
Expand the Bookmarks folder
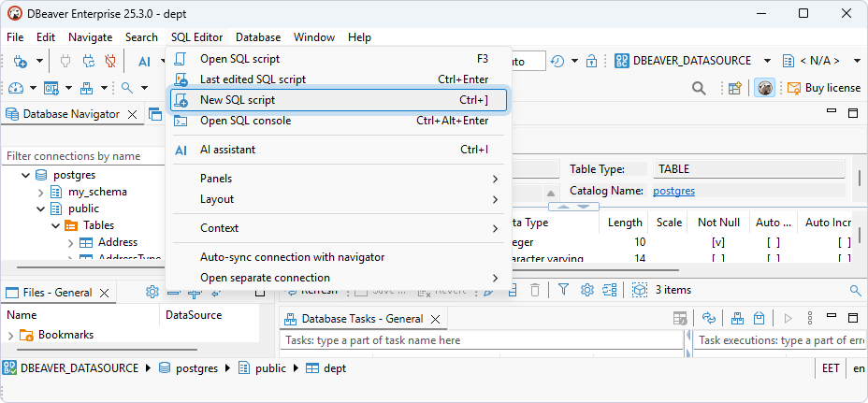pyautogui.click(x=10, y=335)
